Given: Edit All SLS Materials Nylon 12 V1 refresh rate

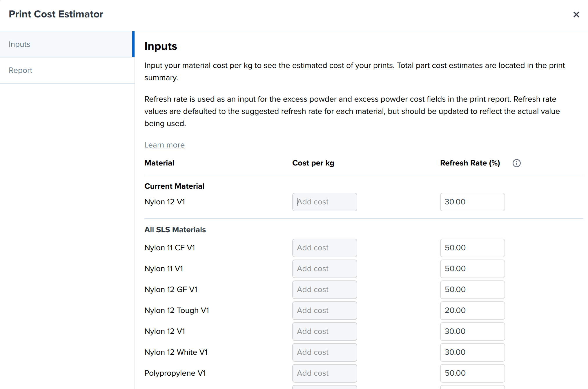Looking at the screenshot, I should (472, 332).
